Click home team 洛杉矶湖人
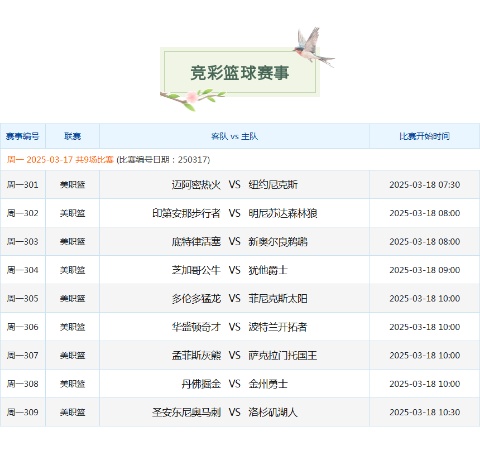Viewport: 480px width, 451px height. tap(273, 412)
